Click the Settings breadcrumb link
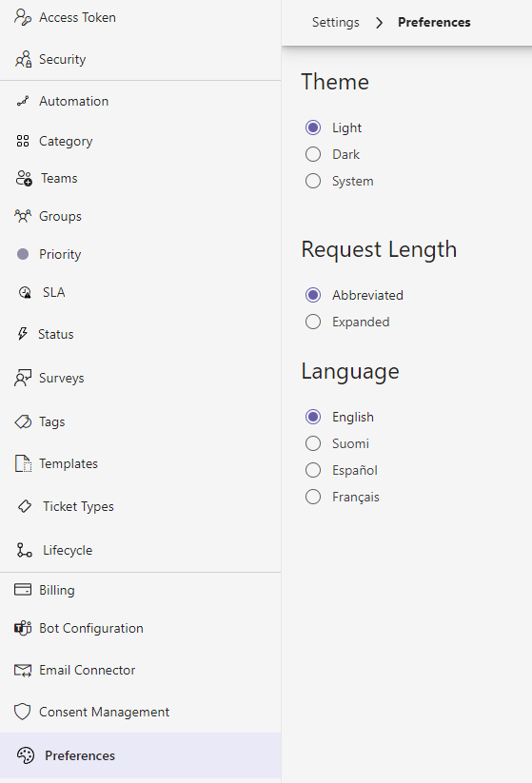532x783 pixels. coord(336,23)
